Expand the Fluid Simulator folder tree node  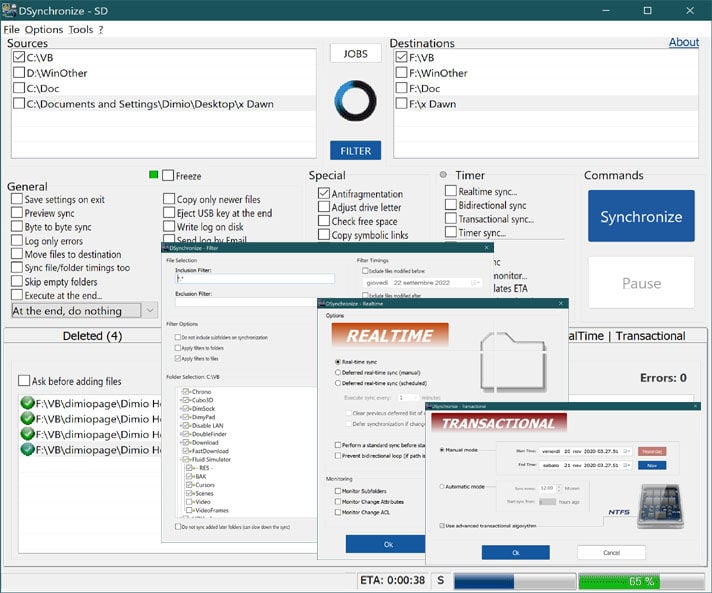click(x=179, y=459)
